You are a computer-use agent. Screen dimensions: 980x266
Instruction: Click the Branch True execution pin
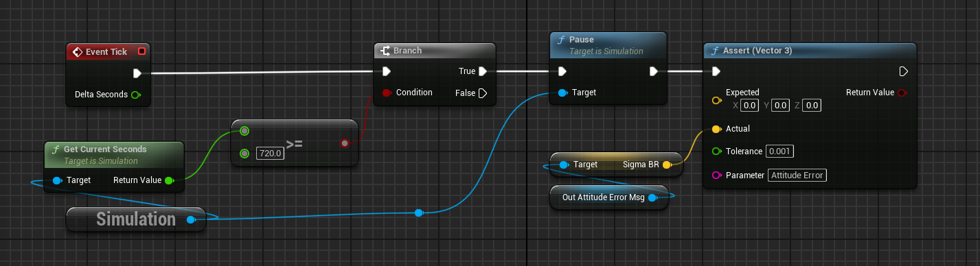pyautogui.click(x=483, y=71)
